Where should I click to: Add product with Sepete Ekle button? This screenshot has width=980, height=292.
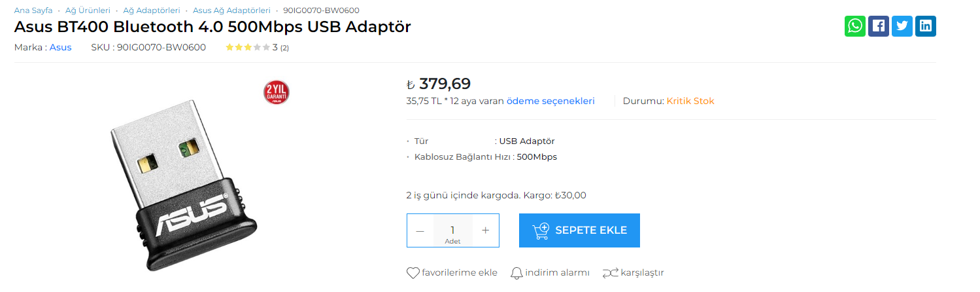pos(579,230)
